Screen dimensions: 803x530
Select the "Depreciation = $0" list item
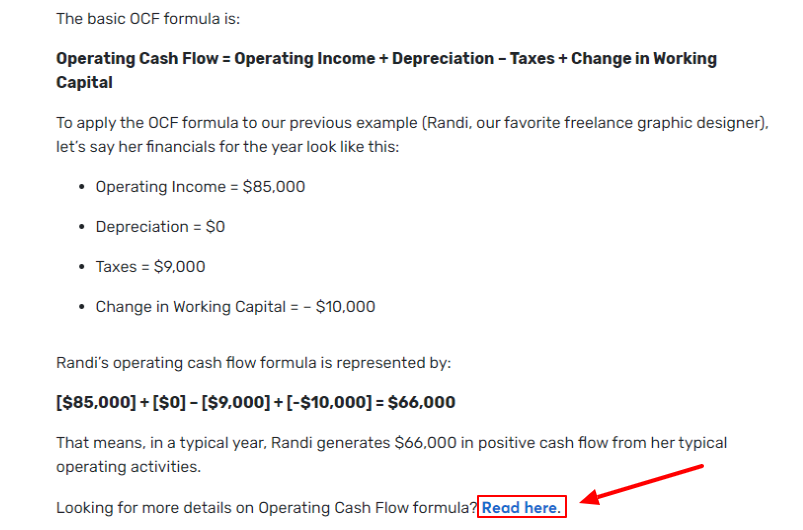coord(160,227)
